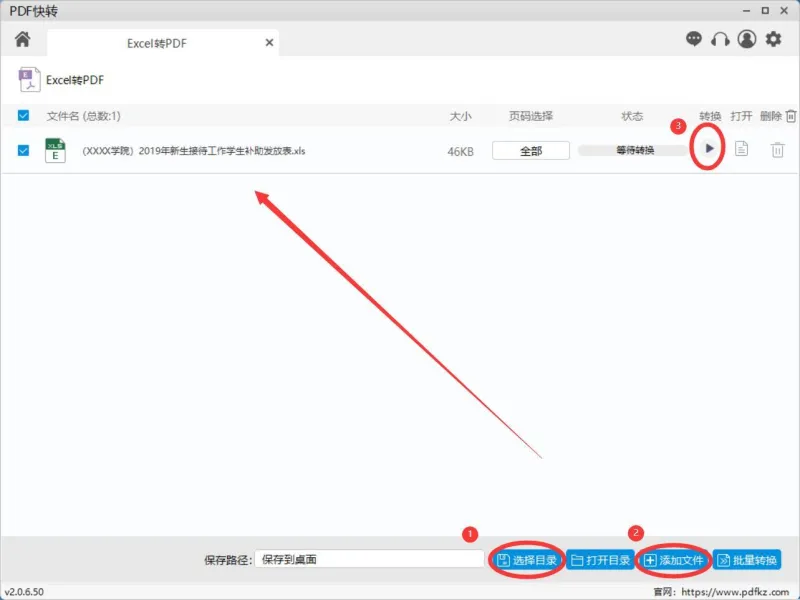Uncheck the 2019年新生接待 xls file checkbox

[23, 151]
